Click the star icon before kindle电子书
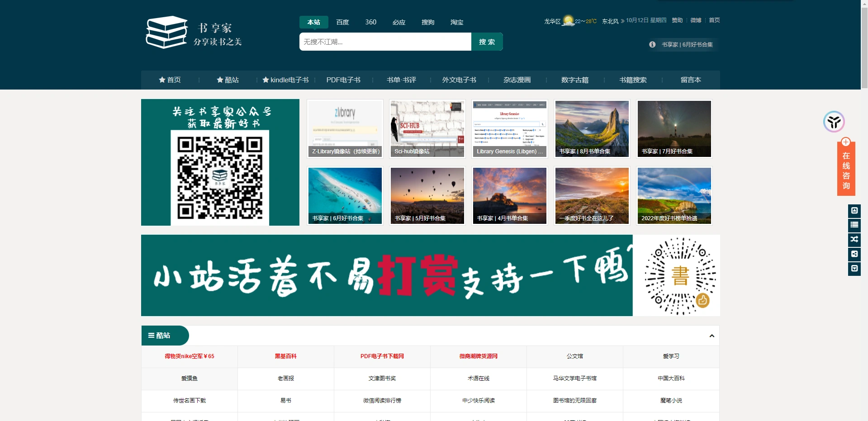 click(x=266, y=80)
